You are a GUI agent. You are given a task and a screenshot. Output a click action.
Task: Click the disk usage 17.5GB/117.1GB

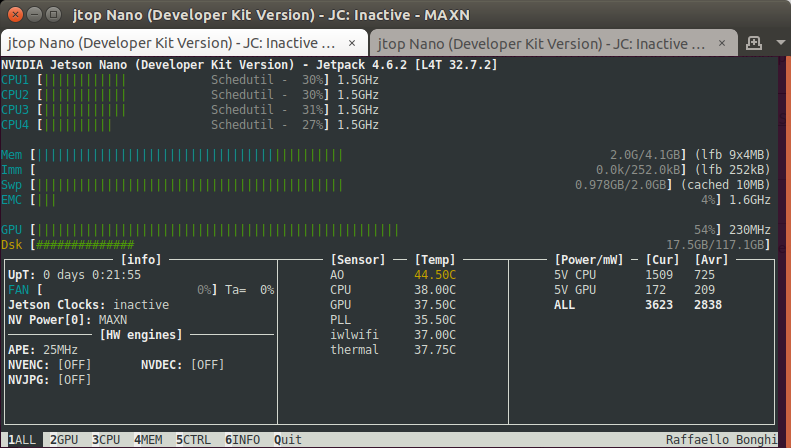715,245
